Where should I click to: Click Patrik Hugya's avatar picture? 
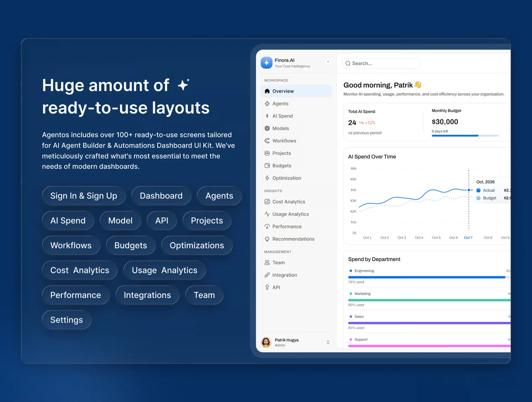click(266, 342)
